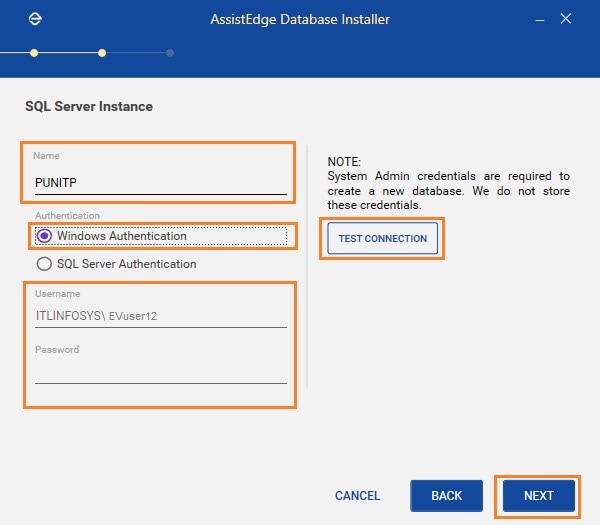Click the Password input field
600x525 pixels.
(x=161, y=372)
